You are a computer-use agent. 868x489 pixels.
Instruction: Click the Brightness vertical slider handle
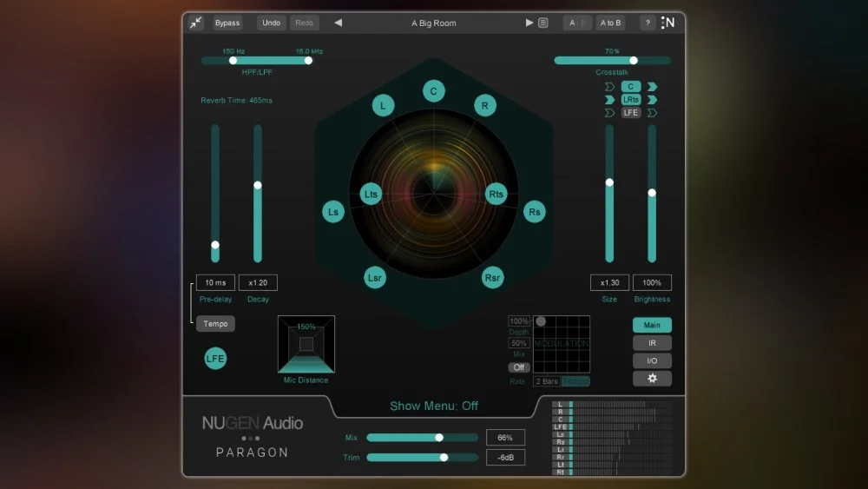tap(652, 193)
